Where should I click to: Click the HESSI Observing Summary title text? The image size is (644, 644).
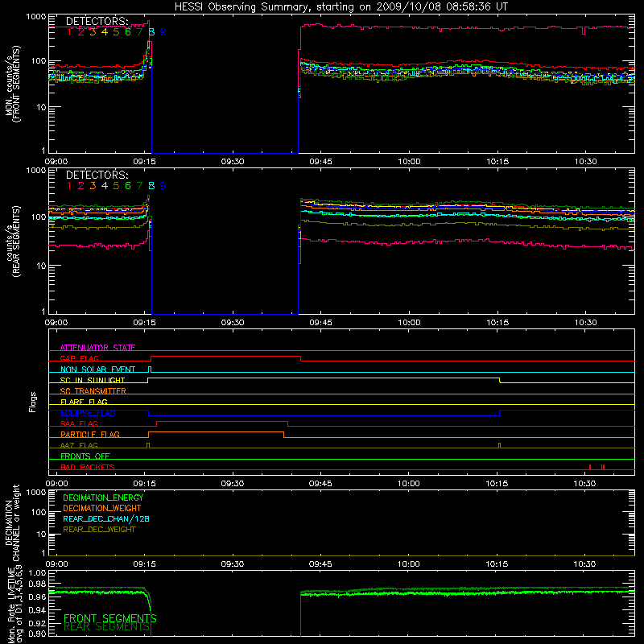point(341,7)
